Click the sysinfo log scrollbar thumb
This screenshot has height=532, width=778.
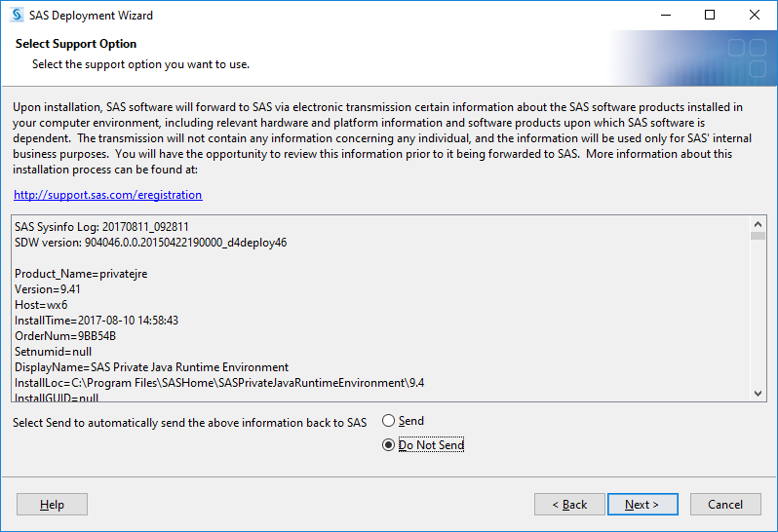tap(758, 236)
